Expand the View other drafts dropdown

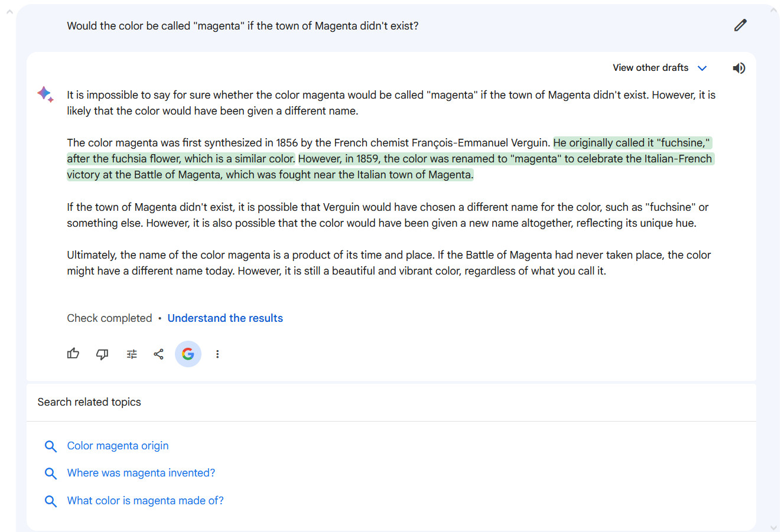[650, 68]
